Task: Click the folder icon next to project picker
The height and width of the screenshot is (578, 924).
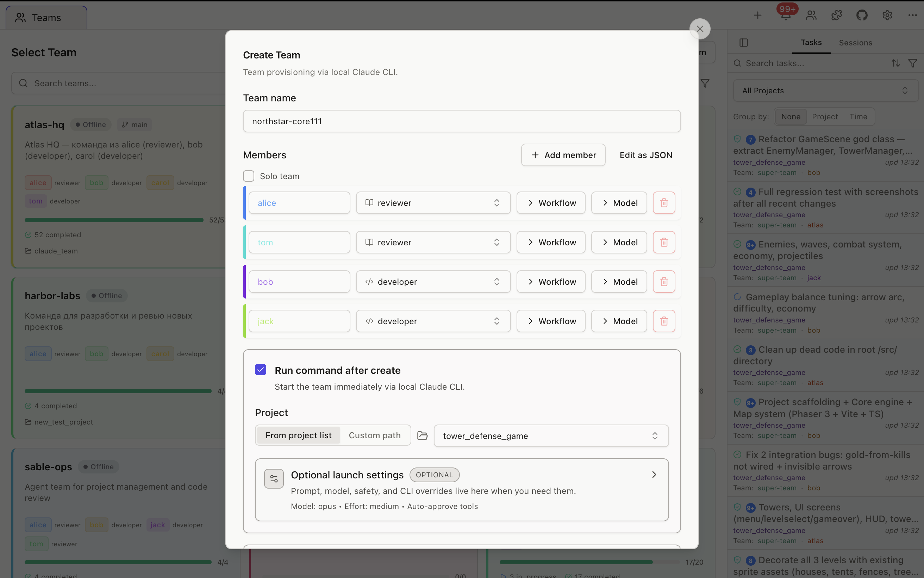Action: (x=422, y=435)
